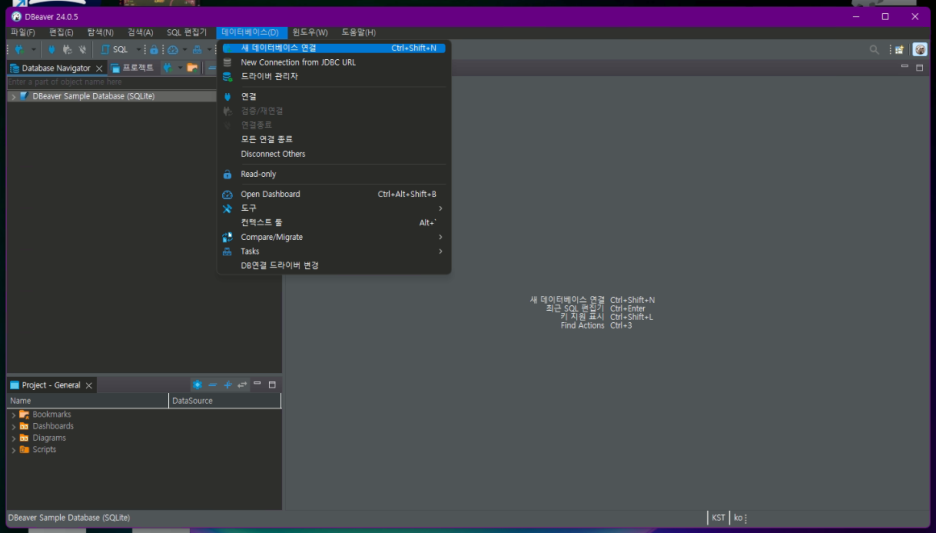
Task: Minimize the Project panel
Action: tap(257, 384)
